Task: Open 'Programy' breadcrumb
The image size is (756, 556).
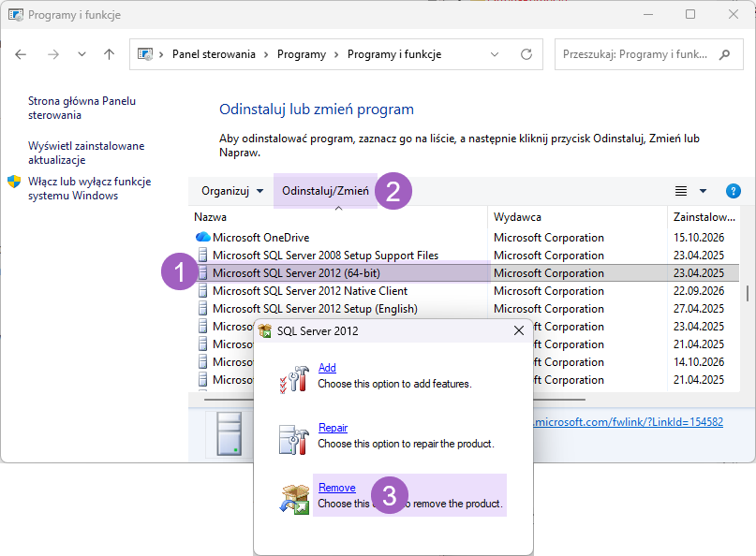Action: tap(302, 54)
